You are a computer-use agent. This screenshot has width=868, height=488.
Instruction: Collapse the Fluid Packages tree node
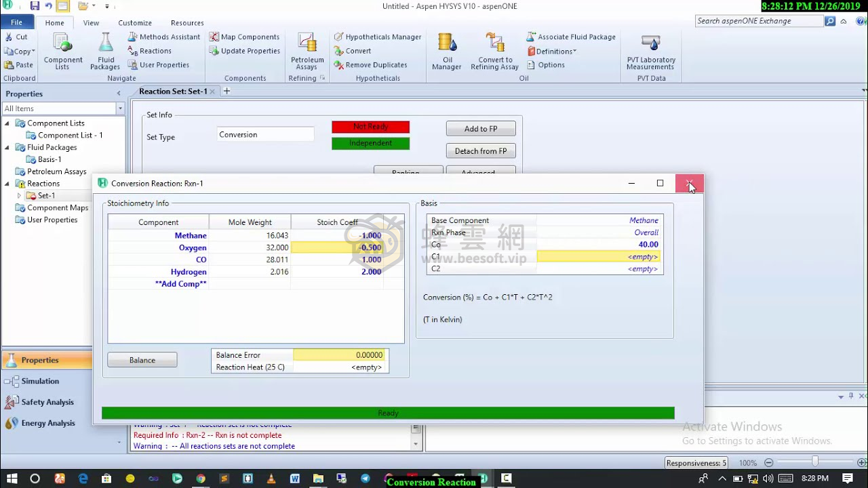(x=7, y=148)
